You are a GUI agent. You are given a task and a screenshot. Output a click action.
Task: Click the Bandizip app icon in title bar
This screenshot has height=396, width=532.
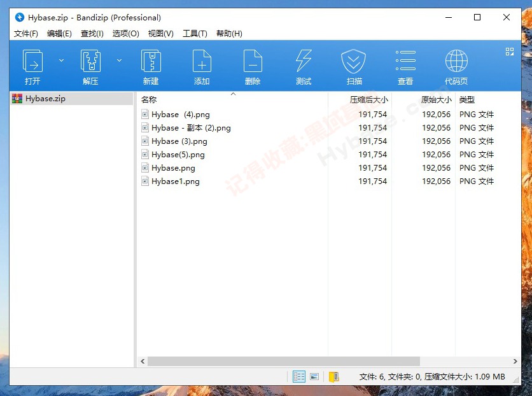point(20,17)
